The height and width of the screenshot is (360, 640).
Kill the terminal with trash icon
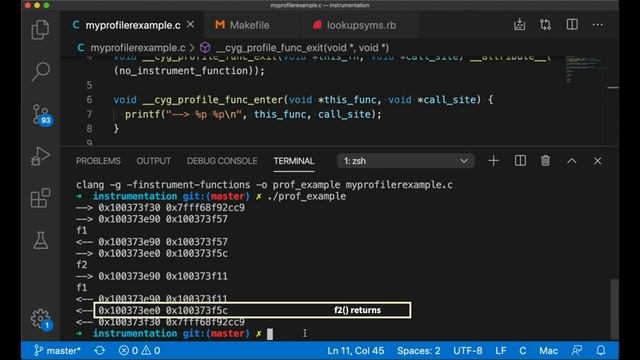point(545,161)
